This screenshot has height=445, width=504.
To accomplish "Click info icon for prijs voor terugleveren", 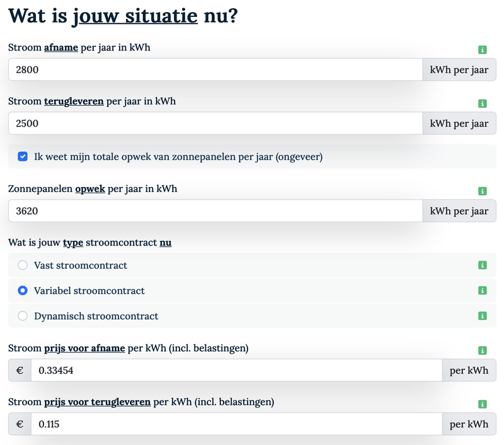I will 483,404.
